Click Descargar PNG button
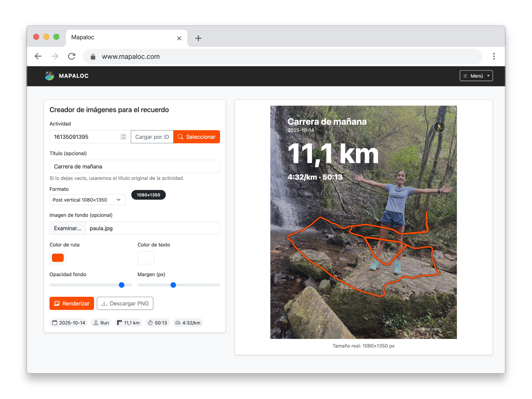This screenshot has height=399, width=532. click(125, 303)
